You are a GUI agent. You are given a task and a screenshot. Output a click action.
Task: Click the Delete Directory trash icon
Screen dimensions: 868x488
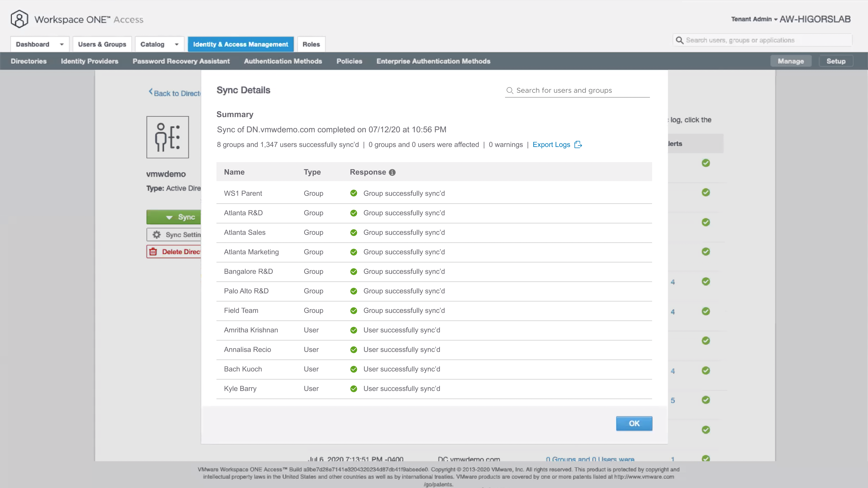[x=153, y=252]
